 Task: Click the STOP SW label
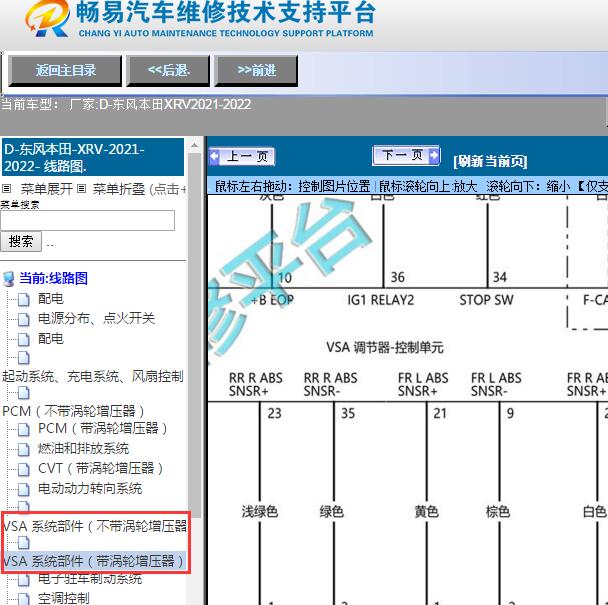pos(486,300)
